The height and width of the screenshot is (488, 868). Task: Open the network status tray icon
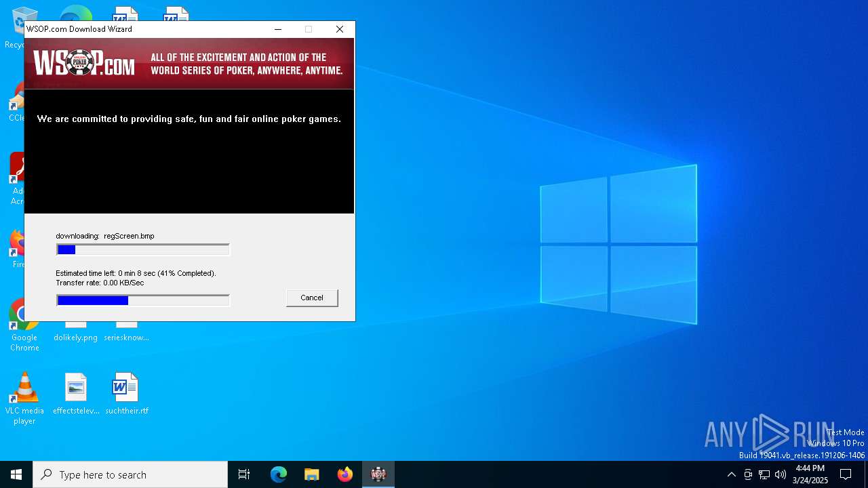point(764,474)
